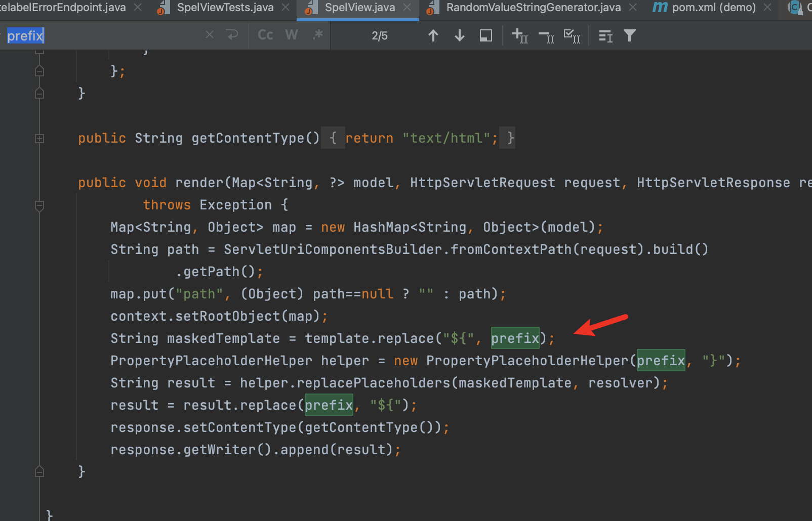
Task: Toggle Match Case (Cc) option
Action: tap(265, 35)
